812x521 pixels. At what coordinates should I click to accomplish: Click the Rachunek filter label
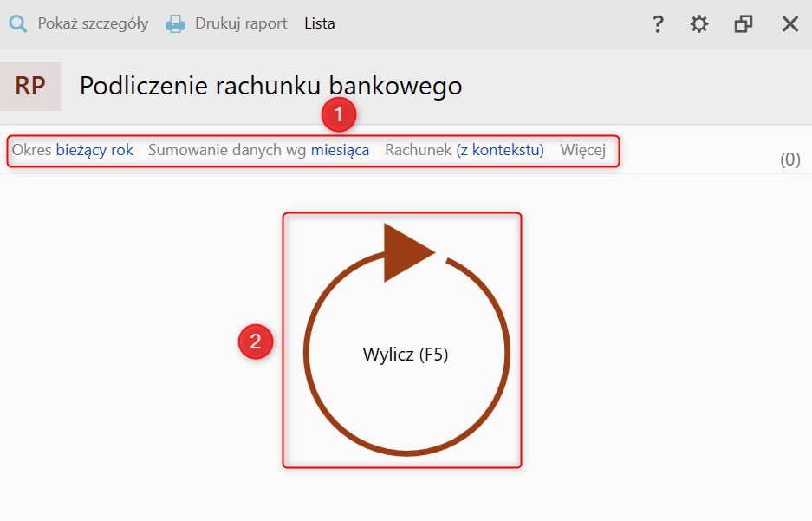[x=419, y=150]
